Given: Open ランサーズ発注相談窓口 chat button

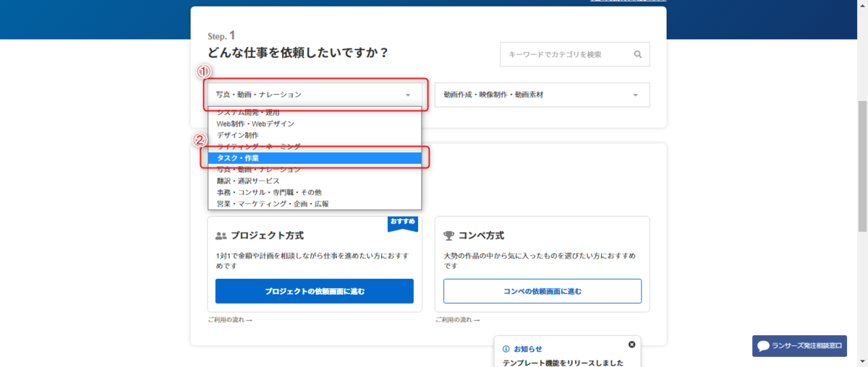Looking at the screenshot, I should [799, 346].
